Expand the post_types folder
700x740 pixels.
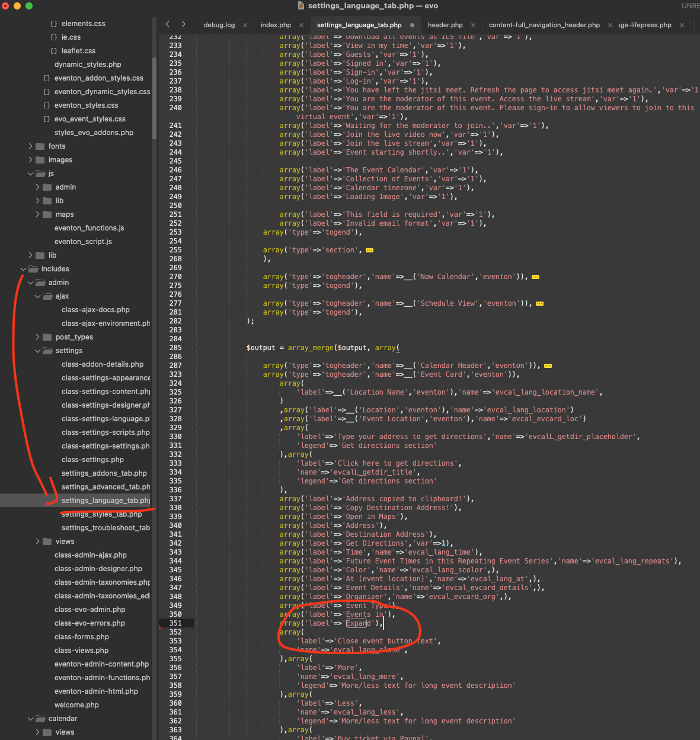point(38,337)
